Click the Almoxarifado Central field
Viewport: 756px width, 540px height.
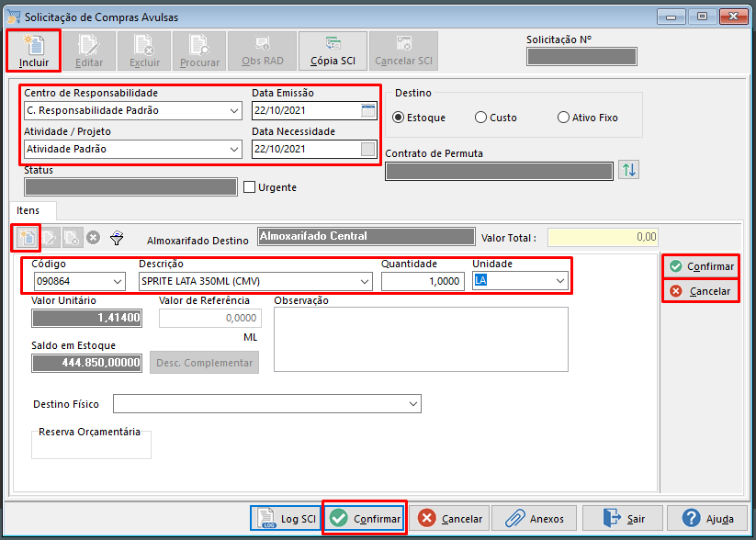367,237
